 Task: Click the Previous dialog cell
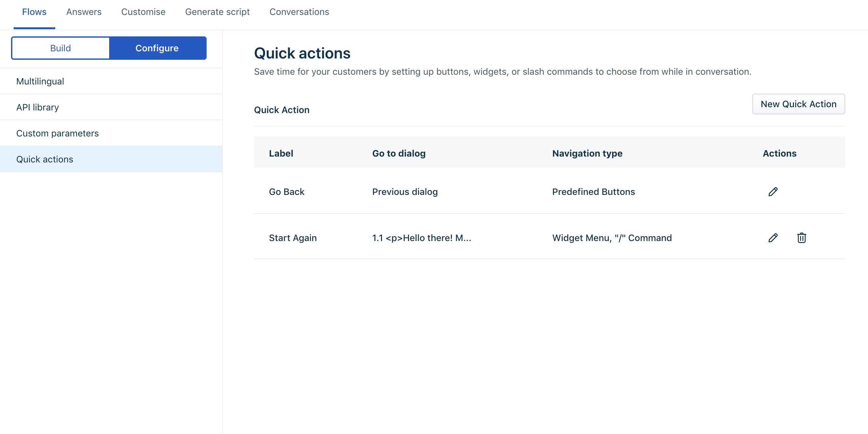pyautogui.click(x=405, y=192)
